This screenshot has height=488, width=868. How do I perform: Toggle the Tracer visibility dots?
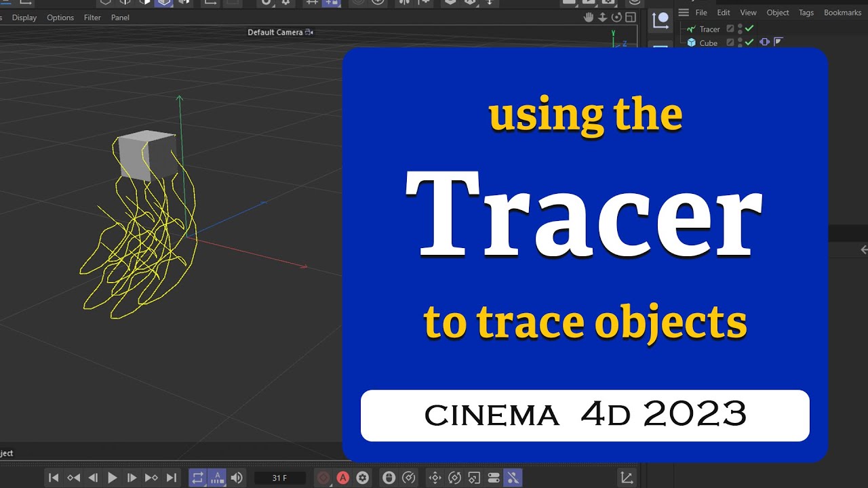click(740, 29)
